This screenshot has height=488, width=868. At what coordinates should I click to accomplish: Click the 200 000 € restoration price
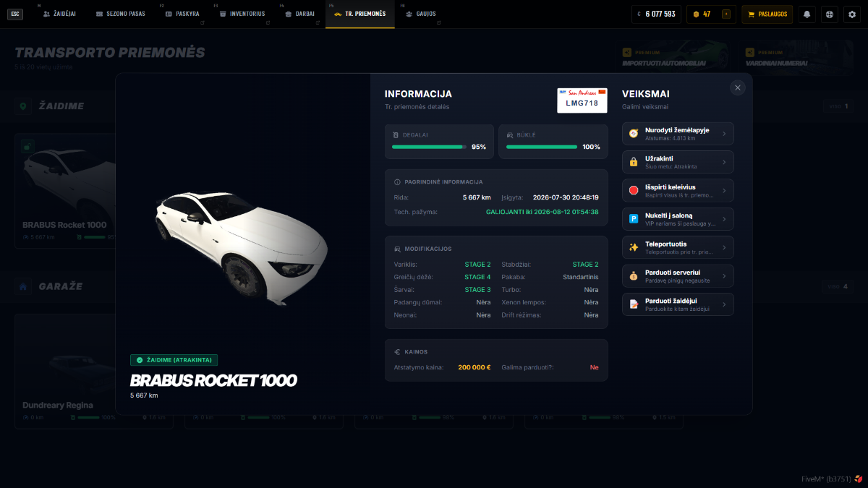pyautogui.click(x=475, y=367)
